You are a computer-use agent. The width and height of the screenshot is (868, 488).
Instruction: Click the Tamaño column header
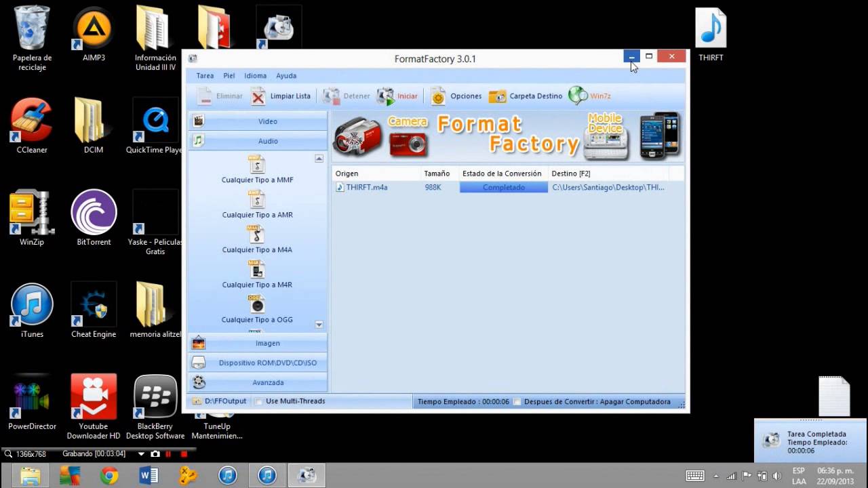click(439, 174)
